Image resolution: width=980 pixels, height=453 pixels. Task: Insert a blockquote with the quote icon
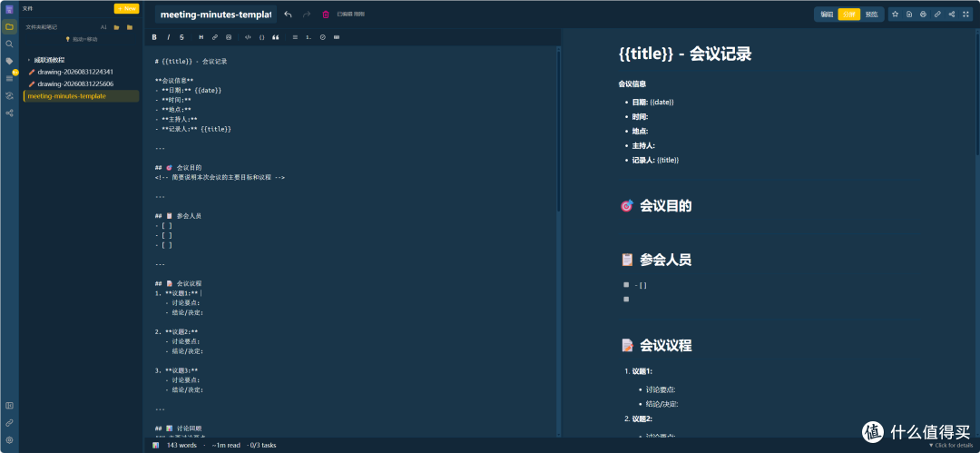[x=275, y=37]
